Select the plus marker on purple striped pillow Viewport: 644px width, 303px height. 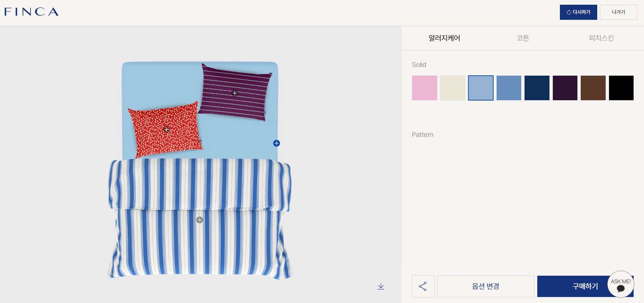coord(235,93)
